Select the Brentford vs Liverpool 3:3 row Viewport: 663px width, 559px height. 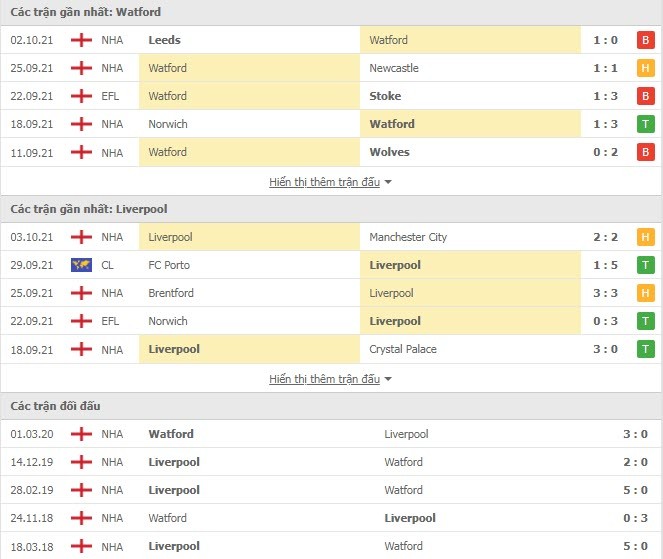tap(331, 293)
